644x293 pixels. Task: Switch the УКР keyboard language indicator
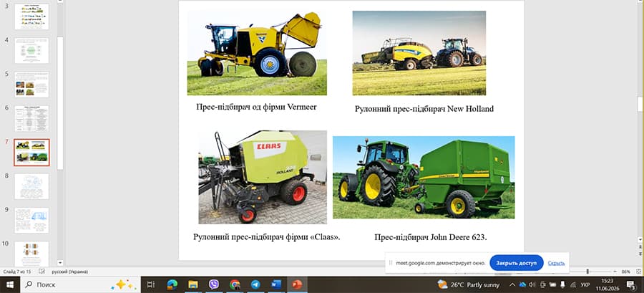coord(585,284)
